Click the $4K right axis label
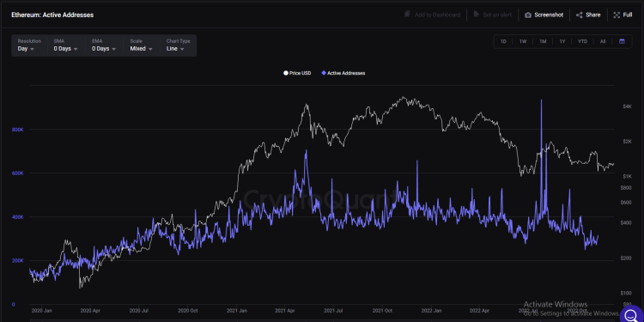Screen dimensions: 644x322 (627, 106)
